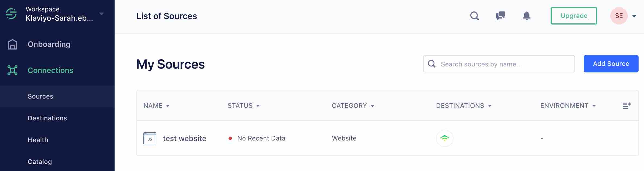The width and height of the screenshot is (644, 171).
Task: Open notifications via the bell icon
Action: pos(526,16)
